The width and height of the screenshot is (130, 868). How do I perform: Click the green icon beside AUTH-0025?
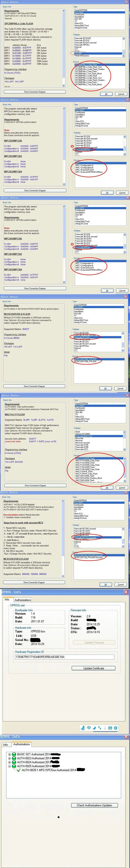click(14, 766)
